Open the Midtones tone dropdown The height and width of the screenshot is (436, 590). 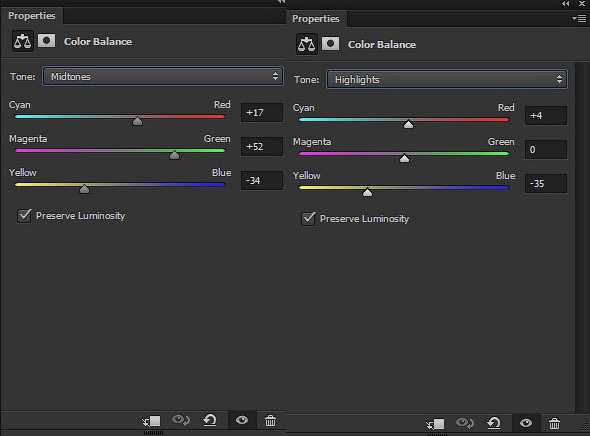pyautogui.click(x=163, y=76)
